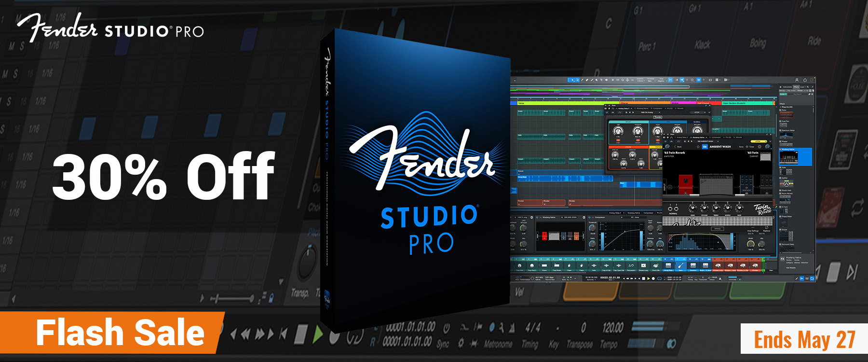Click 4/4 time signature in background transport
Screen dimensions: 868x362
coord(533,328)
